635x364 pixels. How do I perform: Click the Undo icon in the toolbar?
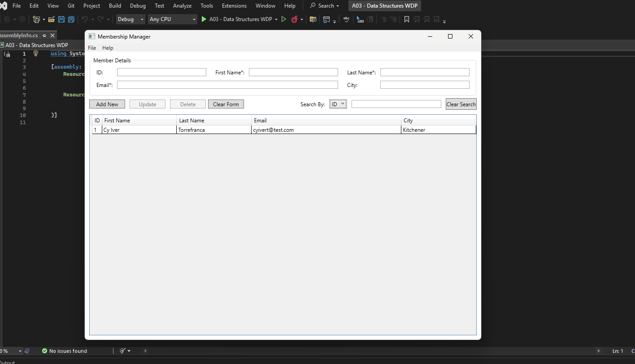(86, 19)
